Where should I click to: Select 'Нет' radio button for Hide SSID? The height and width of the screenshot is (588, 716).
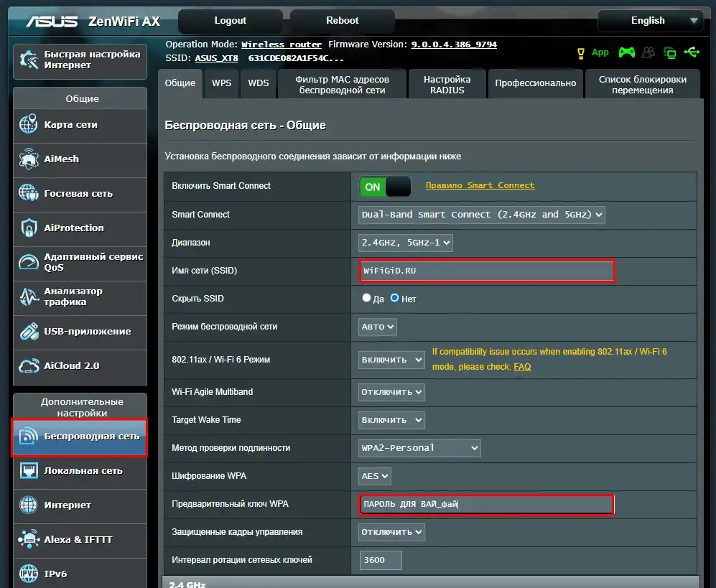394,298
